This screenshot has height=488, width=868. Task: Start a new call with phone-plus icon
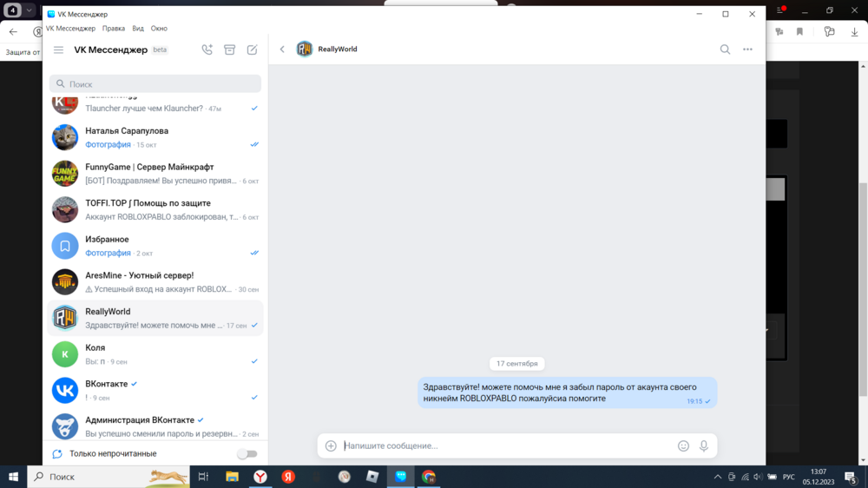207,49
